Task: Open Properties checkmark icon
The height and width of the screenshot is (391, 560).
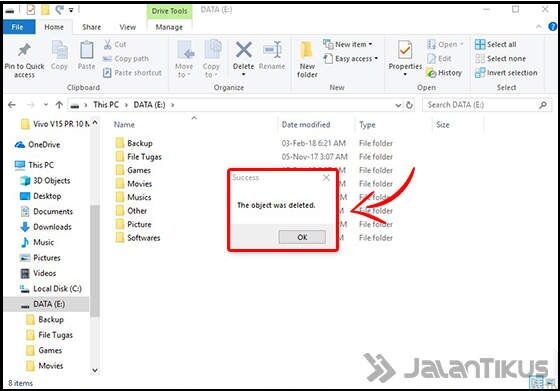Action: coord(405,50)
